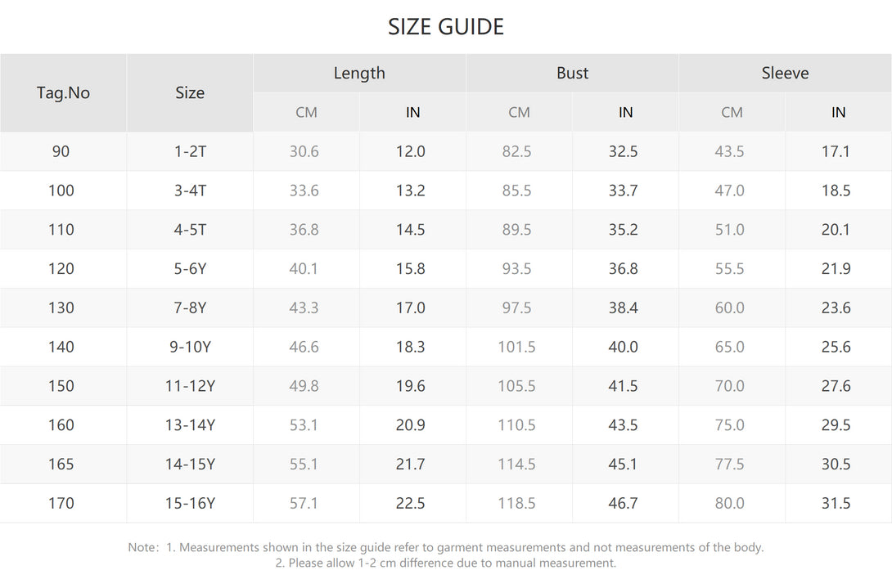Click the Sleeve header cell
The width and height of the screenshot is (892, 588).
[785, 73]
